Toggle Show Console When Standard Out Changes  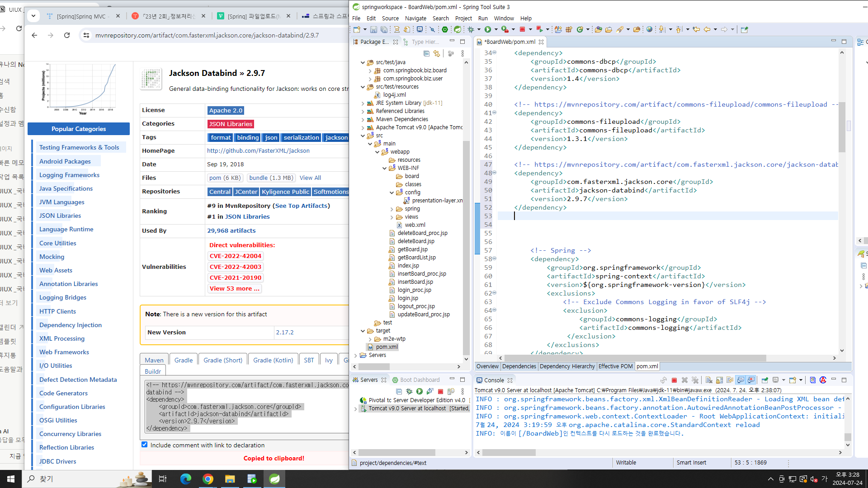[x=741, y=380]
